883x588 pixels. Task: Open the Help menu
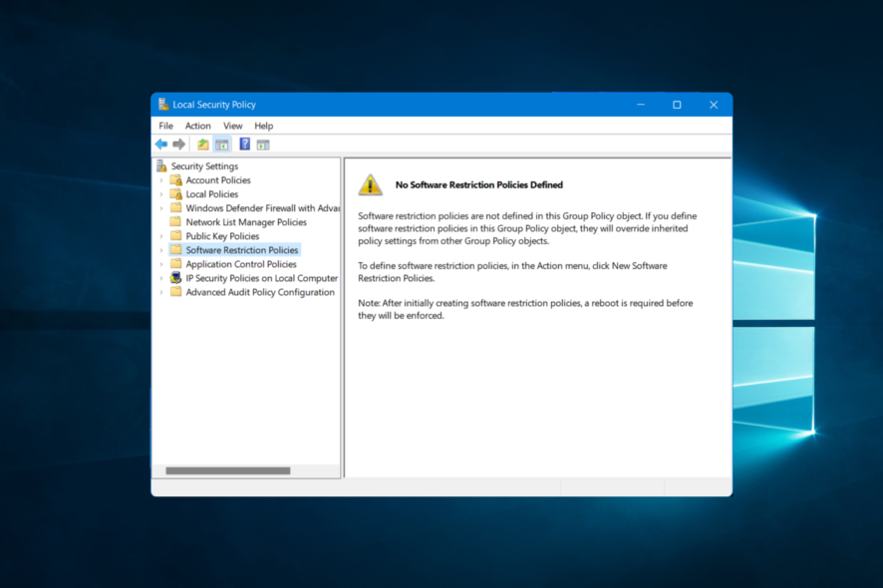[263, 126]
